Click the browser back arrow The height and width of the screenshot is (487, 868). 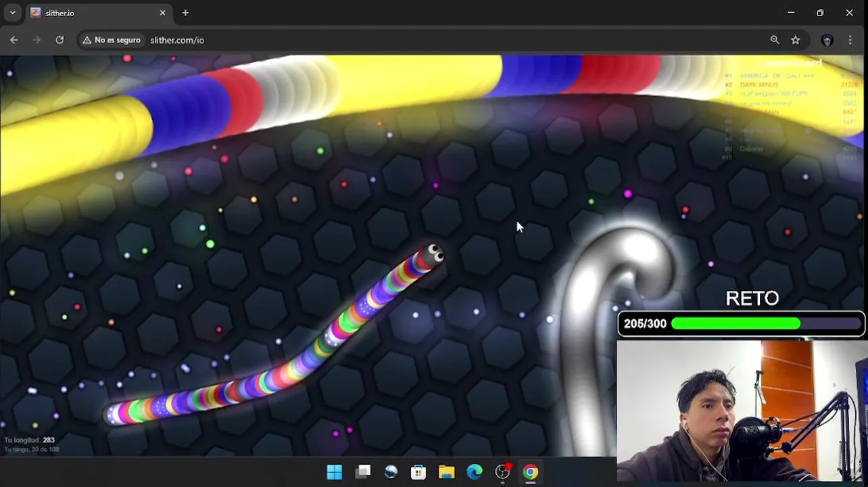coord(14,40)
